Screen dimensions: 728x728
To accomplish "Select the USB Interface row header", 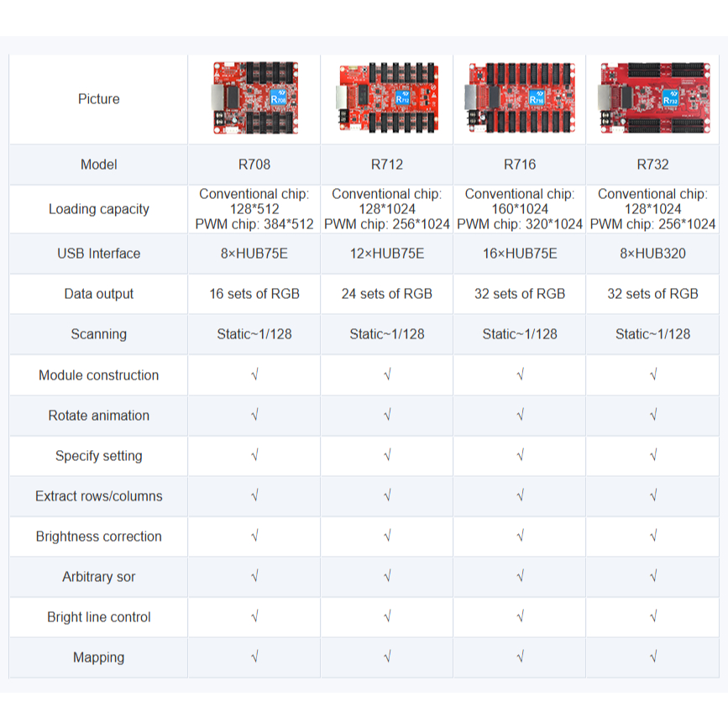I will click(x=98, y=254).
